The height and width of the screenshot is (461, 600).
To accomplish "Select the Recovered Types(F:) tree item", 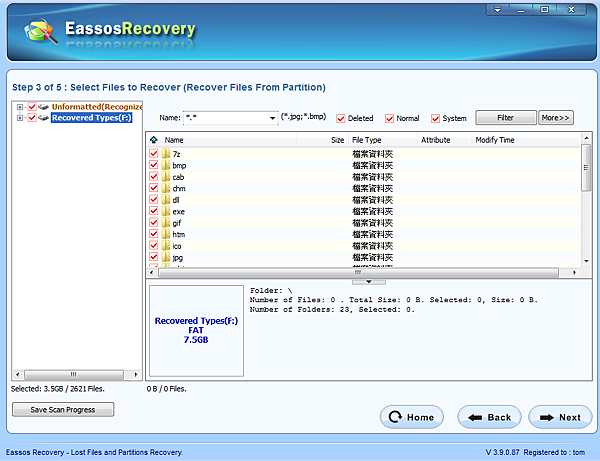I will 92,117.
